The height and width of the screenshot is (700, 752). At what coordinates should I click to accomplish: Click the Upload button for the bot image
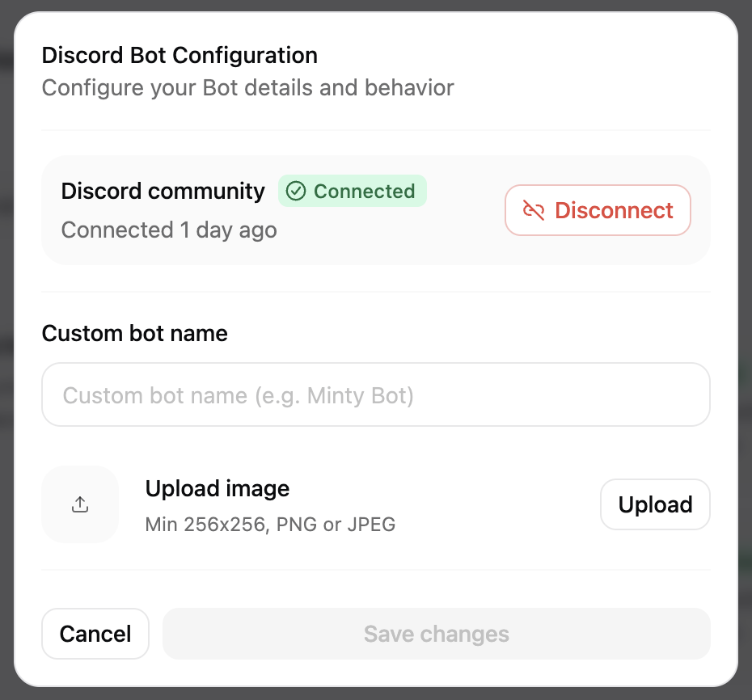(655, 504)
